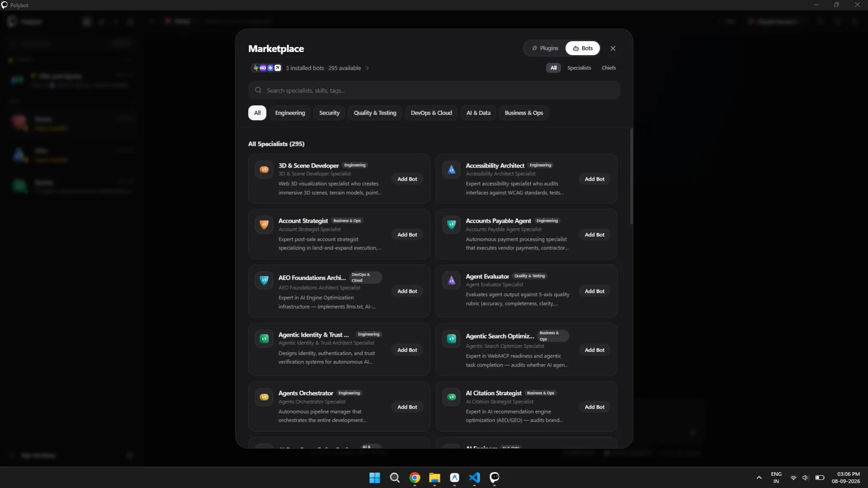Click the Agent Evaluator avatar icon
The width and height of the screenshot is (868, 488).
tap(451, 281)
